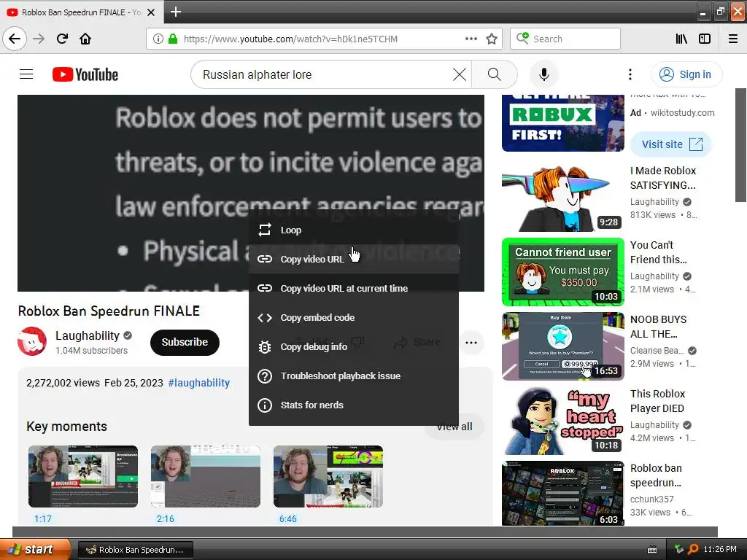Click the #laughability hashtag link
Screen dimensions: 747x560
pos(198,382)
